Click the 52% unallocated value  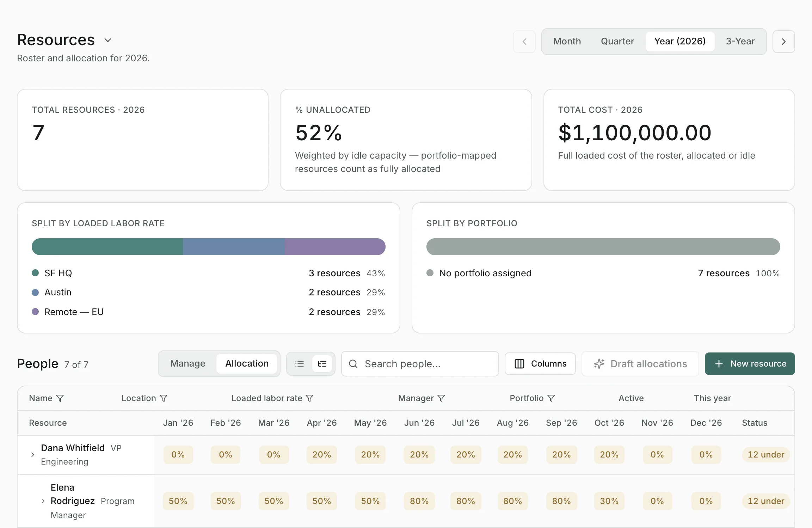pos(319,133)
